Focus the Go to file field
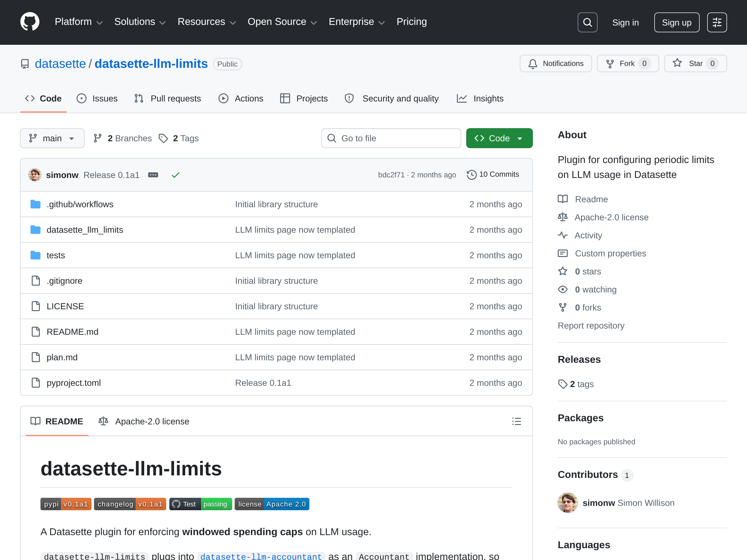Screen dimensions: 747x560 pos(391,138)
